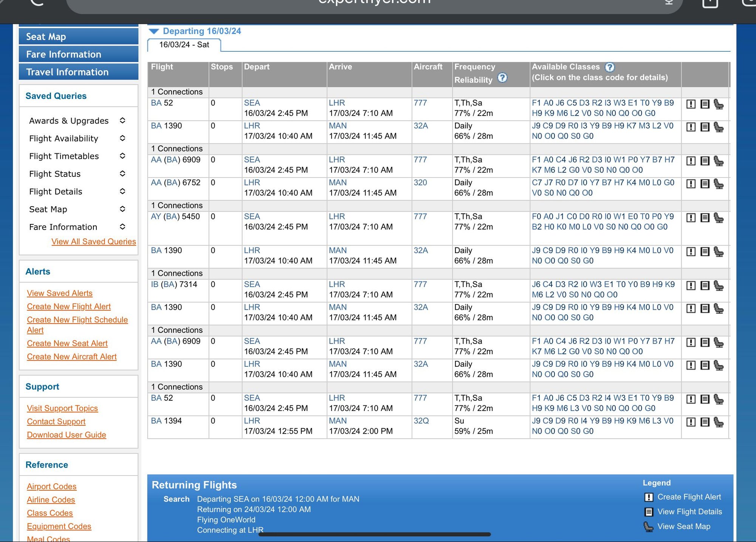The image size is (756, 542).
Task: Open seat map icon for IB (BA) 7314
Action: tap(719, 286)
